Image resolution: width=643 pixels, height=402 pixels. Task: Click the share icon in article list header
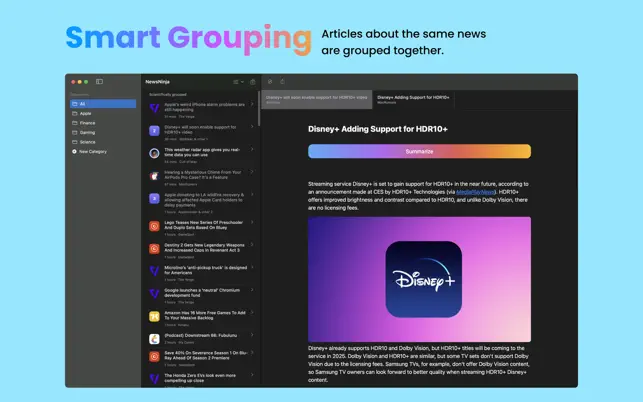[253, 82]
